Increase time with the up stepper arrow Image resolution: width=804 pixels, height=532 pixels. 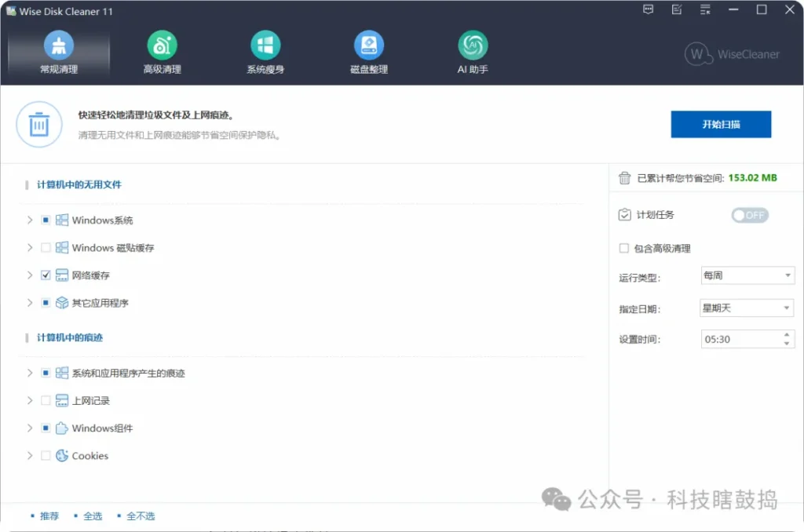pos(787,335)
